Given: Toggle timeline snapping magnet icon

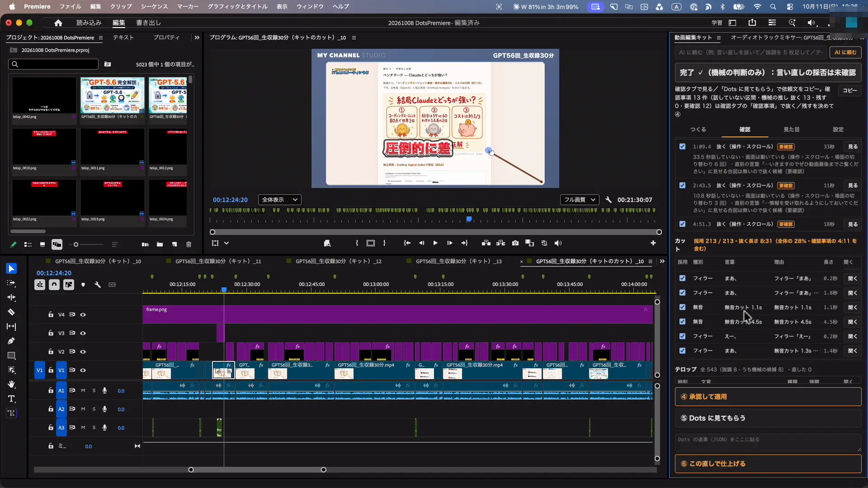Looking at the screenshot, I should (x=54, y=285).
